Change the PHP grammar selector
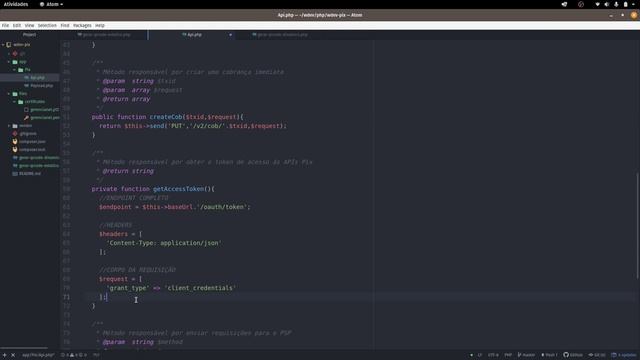Viewport: 640px width, 360px height. pos(508,355)
